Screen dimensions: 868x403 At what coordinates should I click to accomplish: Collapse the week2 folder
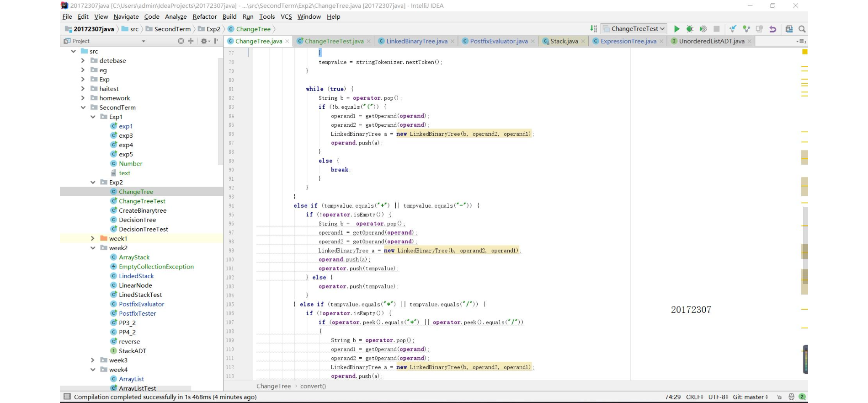93,248
